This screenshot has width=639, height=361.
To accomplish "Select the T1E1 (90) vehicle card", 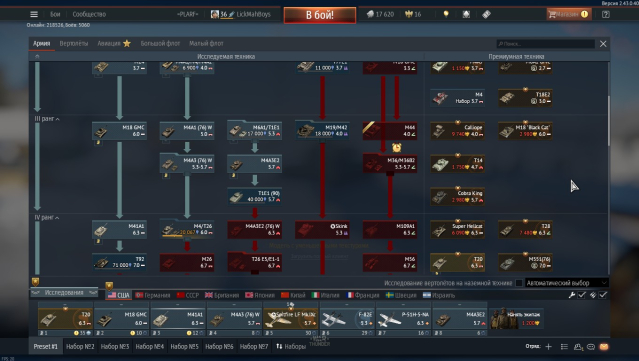I will point(254,196).
